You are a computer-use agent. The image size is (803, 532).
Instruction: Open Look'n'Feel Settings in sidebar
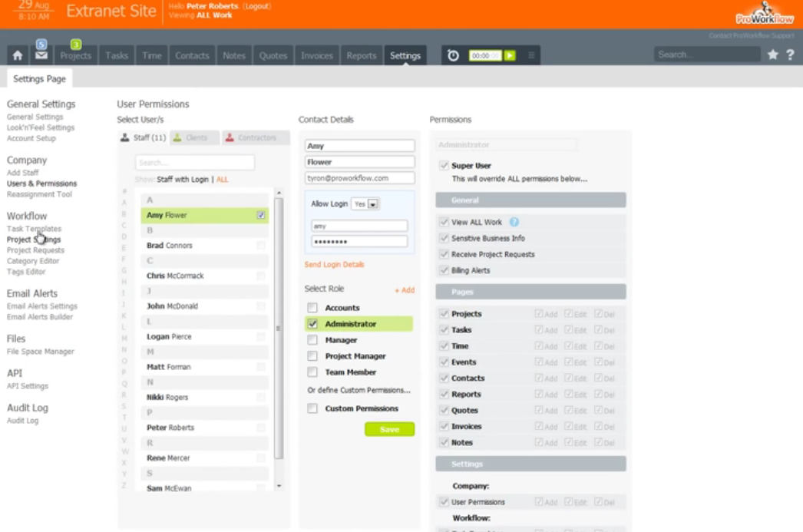coord(41,127)
